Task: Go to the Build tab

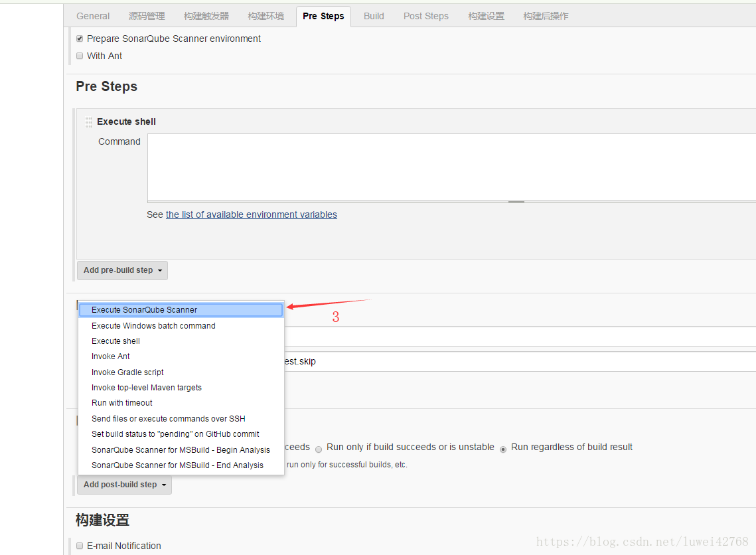Action: 374,16
